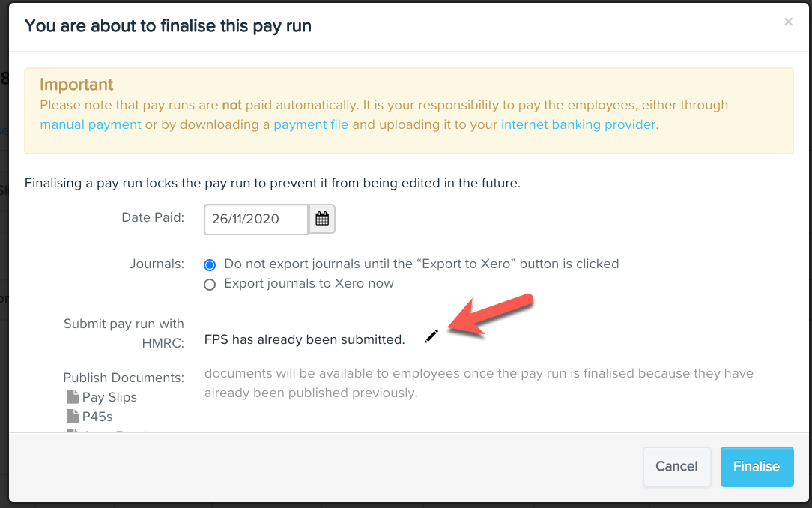Click the Pay Slips document icon
The height and width of the screenshot is (508, 812).
(72, 396)
